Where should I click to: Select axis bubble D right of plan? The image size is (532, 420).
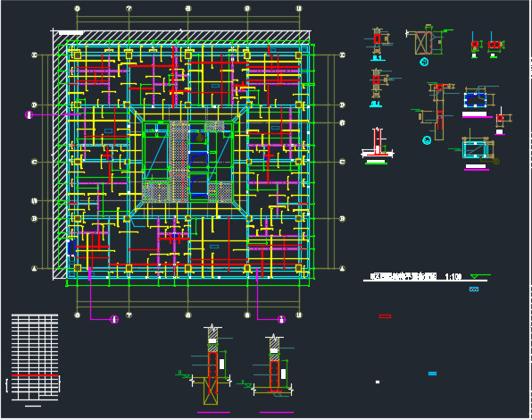(343, 105)
